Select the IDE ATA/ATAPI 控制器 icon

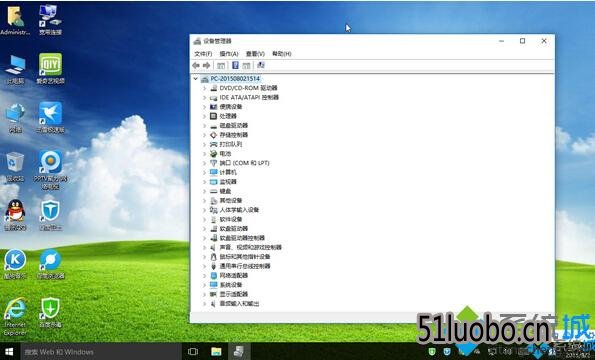(x=214, y=97)
